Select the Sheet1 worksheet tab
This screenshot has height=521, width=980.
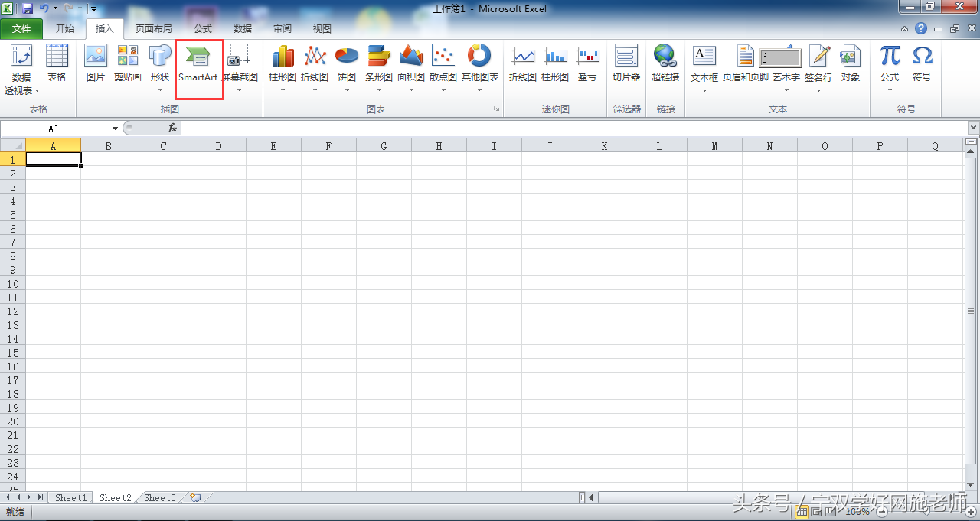(71, 497)
